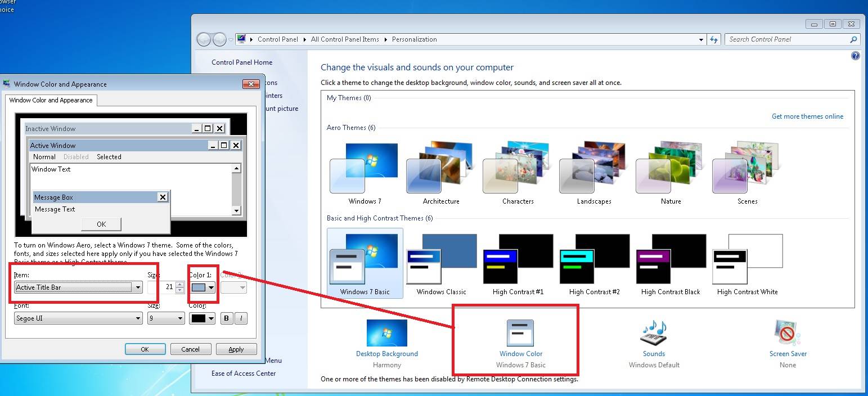Screen dimensions: 868x396
Task: Click the Control Panel breadcrumb
Action: pos(278,39)
